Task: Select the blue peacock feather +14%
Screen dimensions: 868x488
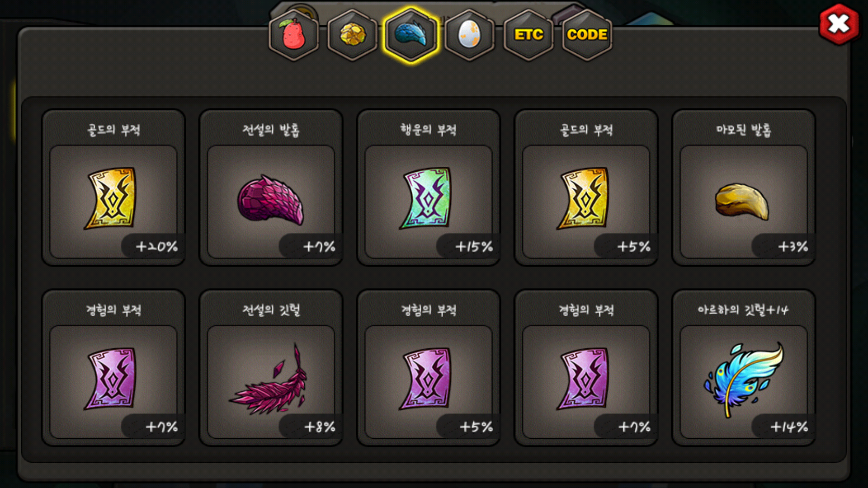Action: pos(744,368)
